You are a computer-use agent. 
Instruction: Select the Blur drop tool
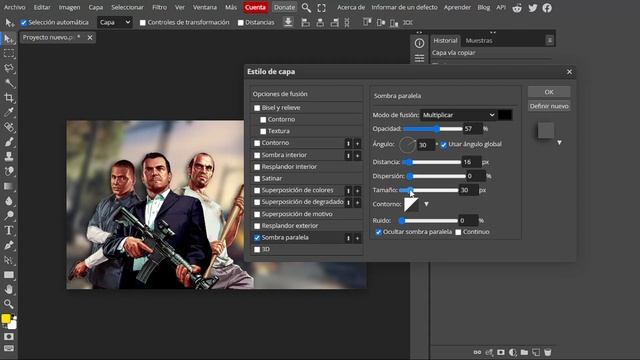point(9,201)
